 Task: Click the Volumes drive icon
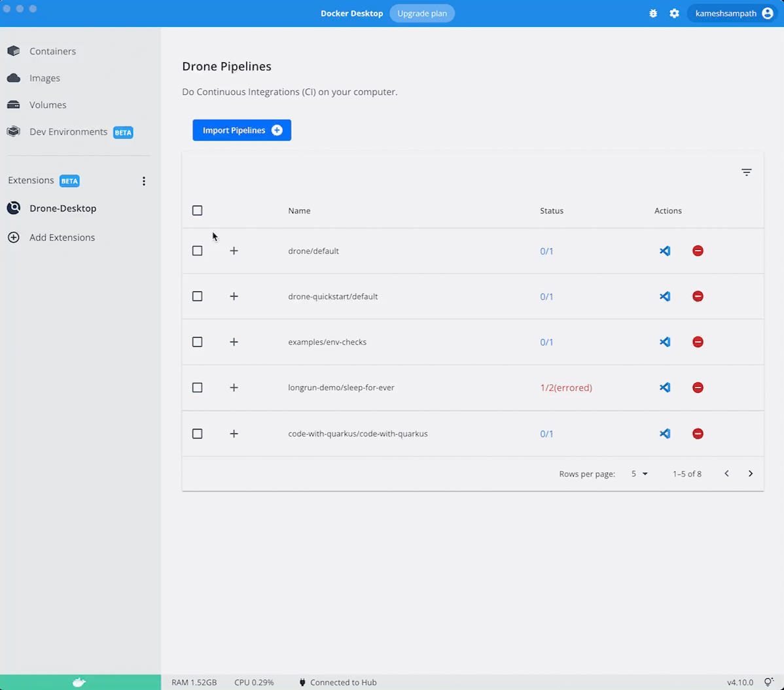(x=14, y=105)
